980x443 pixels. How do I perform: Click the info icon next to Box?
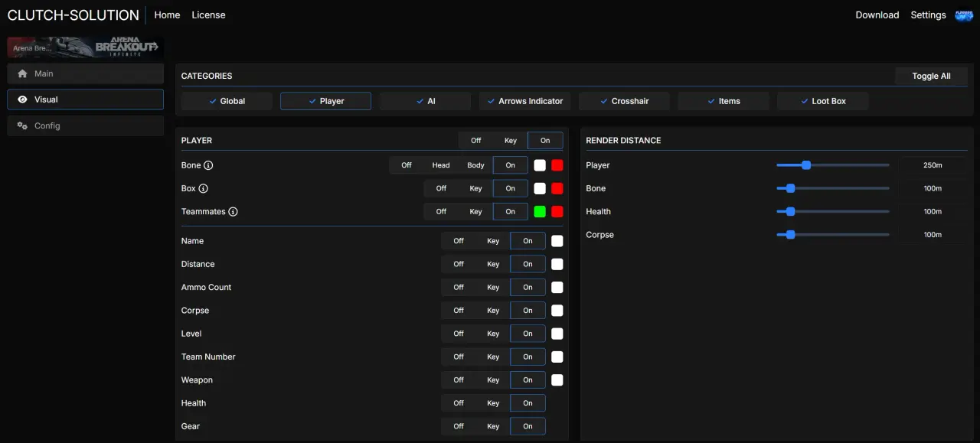pyautogui.click(x=204, y=188)
